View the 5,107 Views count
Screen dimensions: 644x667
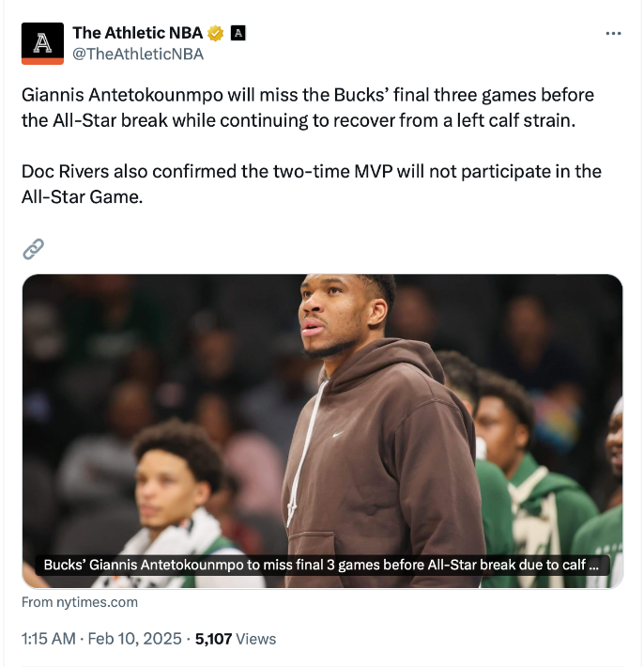pos(236,639)
